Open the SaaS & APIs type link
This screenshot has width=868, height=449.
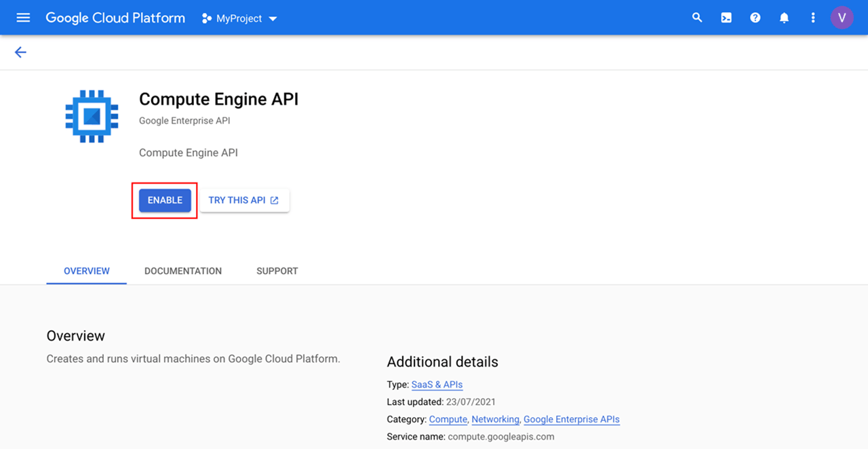437,385
